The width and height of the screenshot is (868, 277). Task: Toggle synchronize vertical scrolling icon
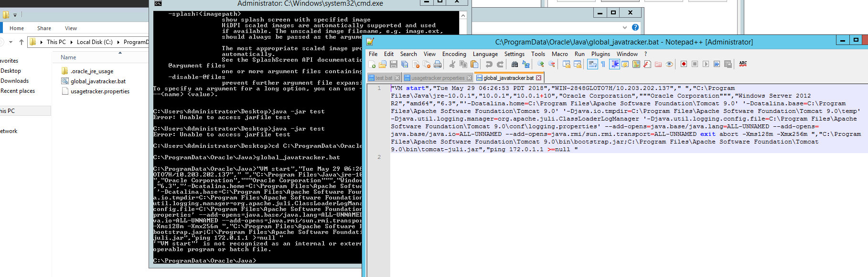click(566, 64)
